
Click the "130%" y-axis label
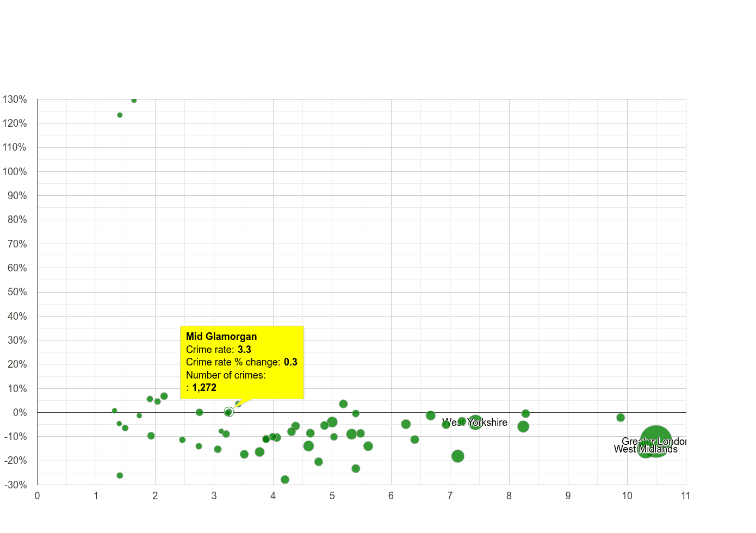(15, 100)
